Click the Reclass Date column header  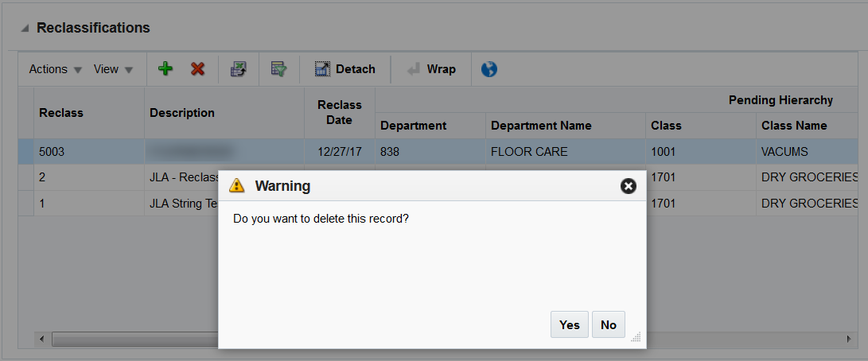[340, 112]
